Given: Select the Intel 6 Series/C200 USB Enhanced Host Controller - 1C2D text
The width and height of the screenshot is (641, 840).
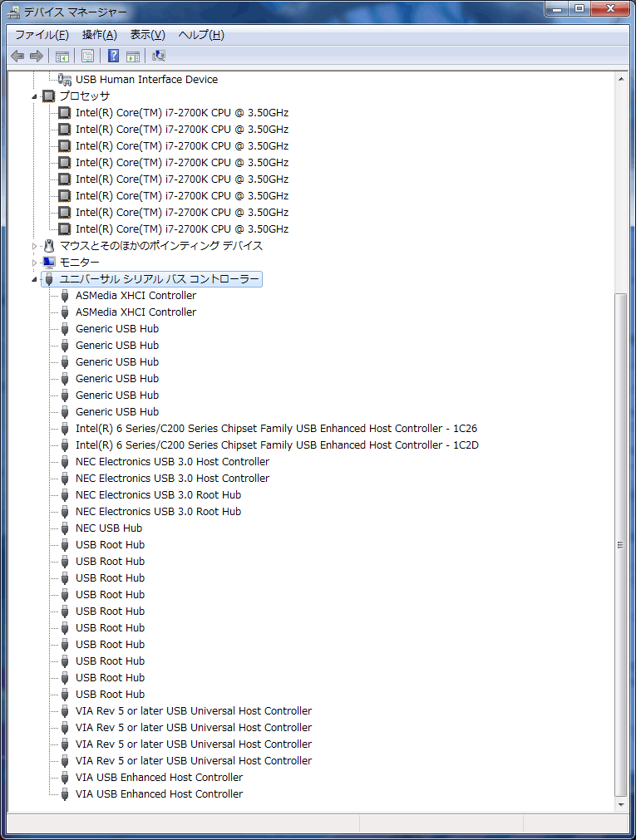Looking at the screenshot, I should tap(277, 445).
